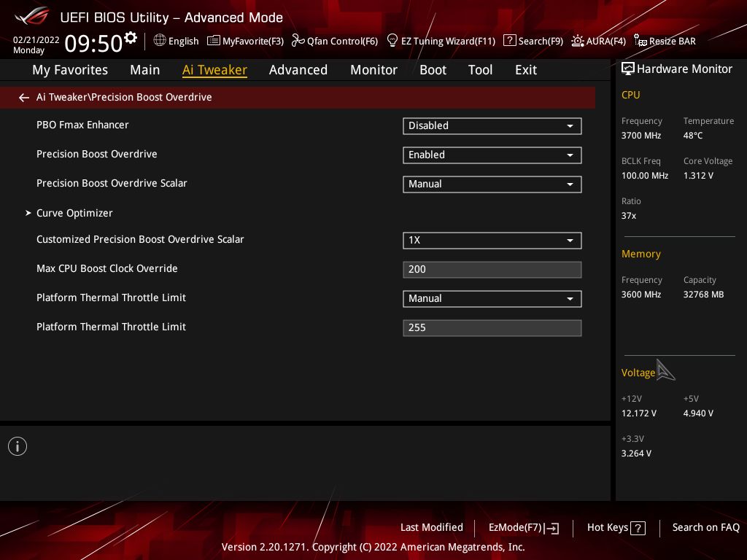
Task: Click the Version 2.20.1271 copyright text
Action: pyautogui.click(x=373, y=547)
